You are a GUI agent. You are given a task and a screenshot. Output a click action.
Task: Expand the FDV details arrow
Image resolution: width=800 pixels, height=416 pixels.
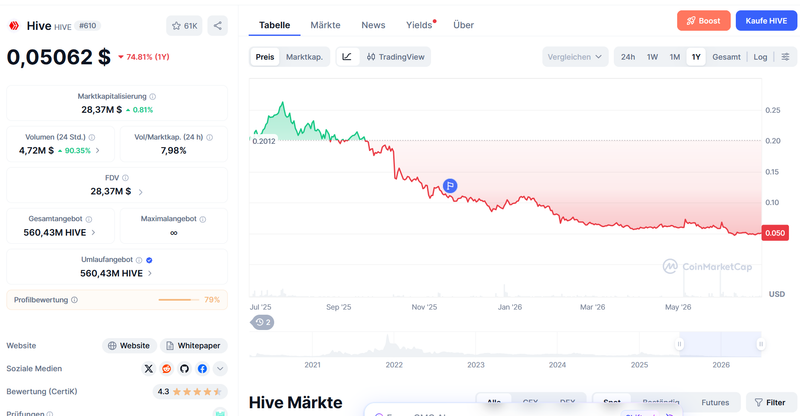pos(140,192)
